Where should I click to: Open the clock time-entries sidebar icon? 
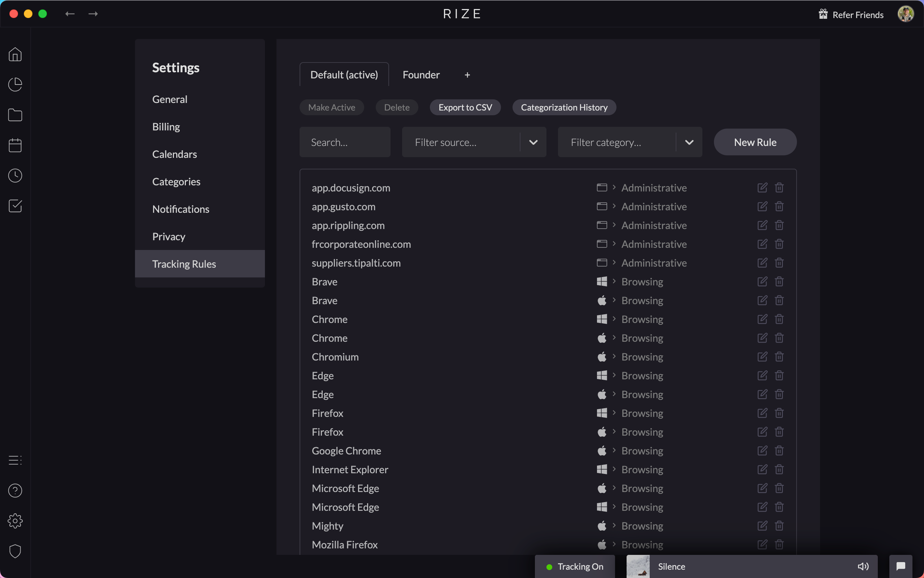coord(15,176)
